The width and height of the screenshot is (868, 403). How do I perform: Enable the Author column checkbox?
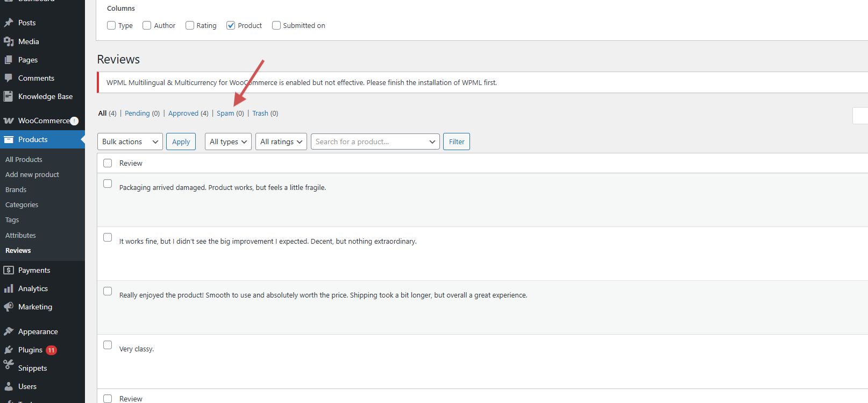(147, 25)
